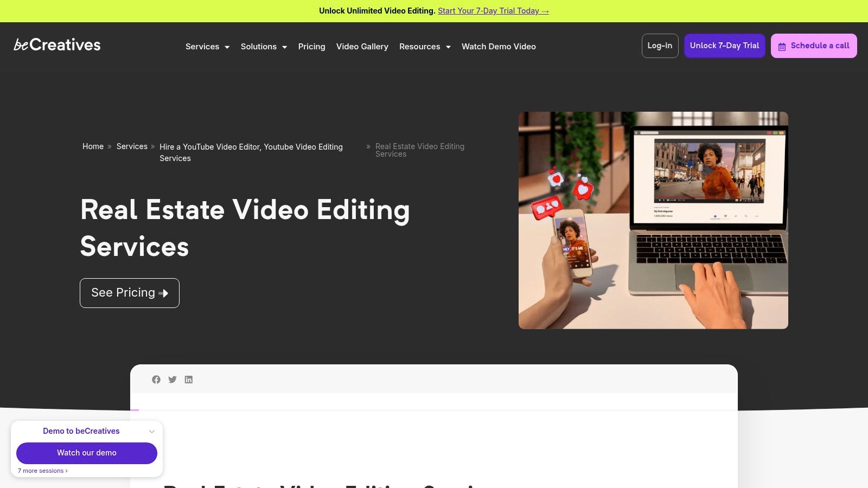Expand the Services dropdown menu
Image resolution: width=868 pixels, height=488 pixels.
pos(207,47)
